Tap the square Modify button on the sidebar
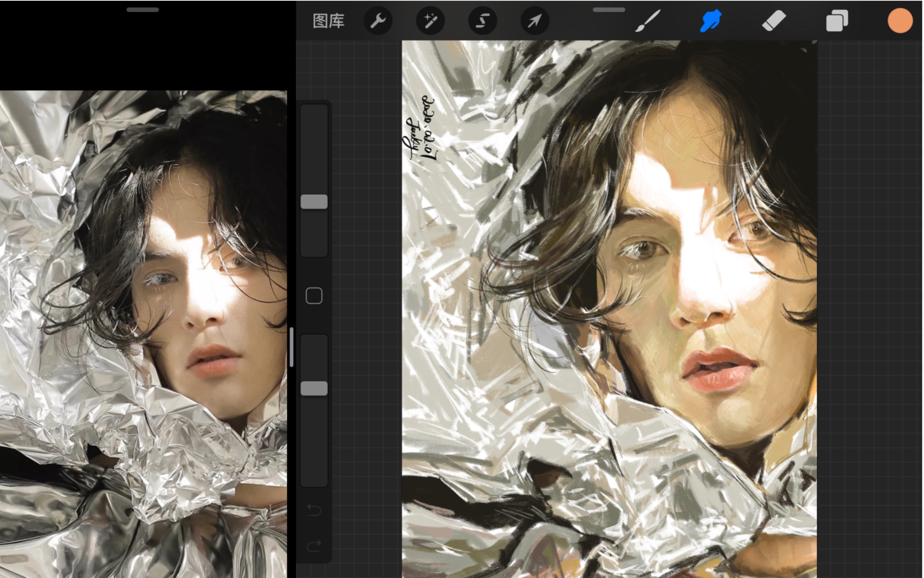 314,294
